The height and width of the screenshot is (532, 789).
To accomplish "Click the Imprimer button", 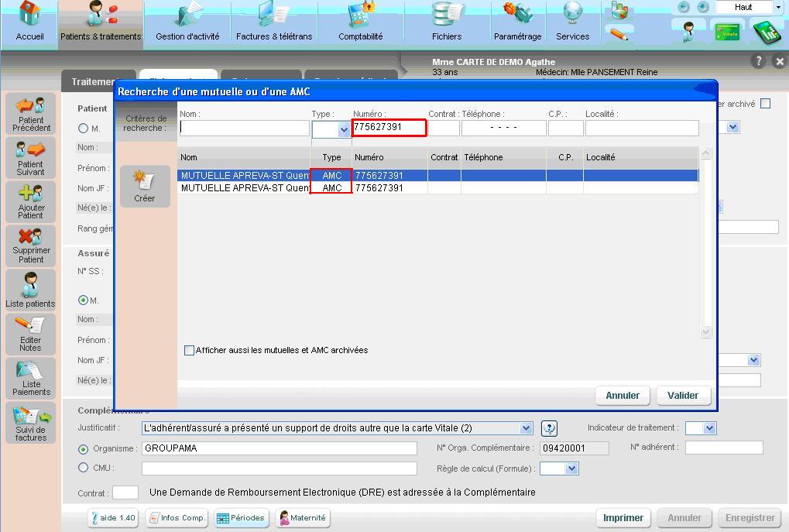I will (623, 518).
